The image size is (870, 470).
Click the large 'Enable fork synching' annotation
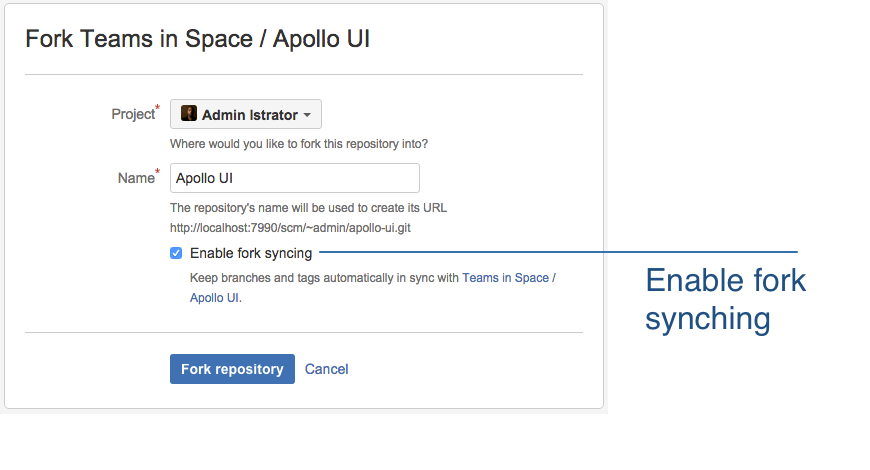725,300
